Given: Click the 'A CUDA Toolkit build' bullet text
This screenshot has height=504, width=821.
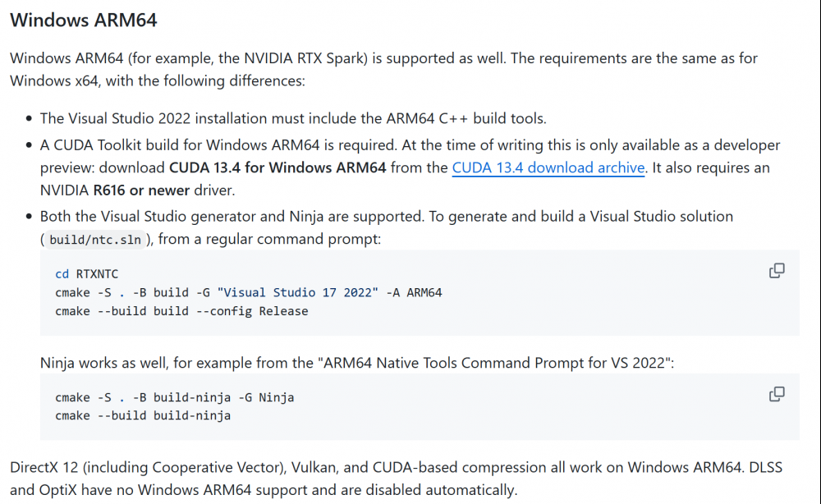Looking at the screenshot, I should tap(410, 167).
